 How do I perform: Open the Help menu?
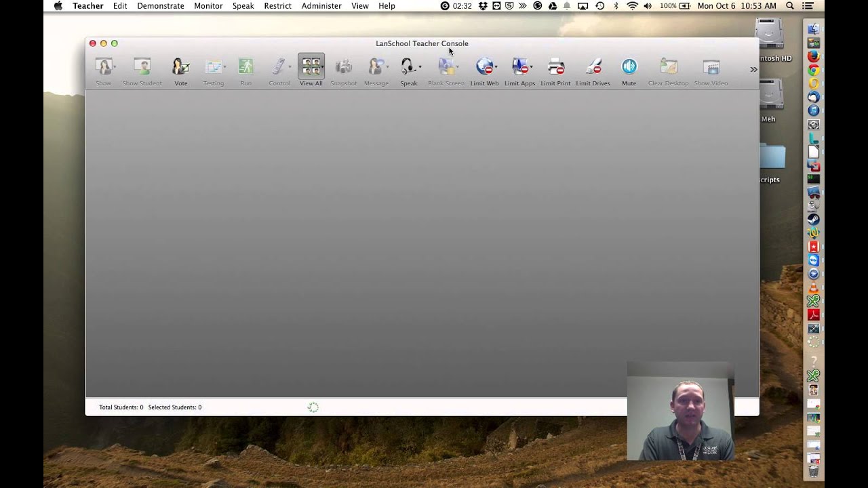pyautogui.click(x=387, y=5)
